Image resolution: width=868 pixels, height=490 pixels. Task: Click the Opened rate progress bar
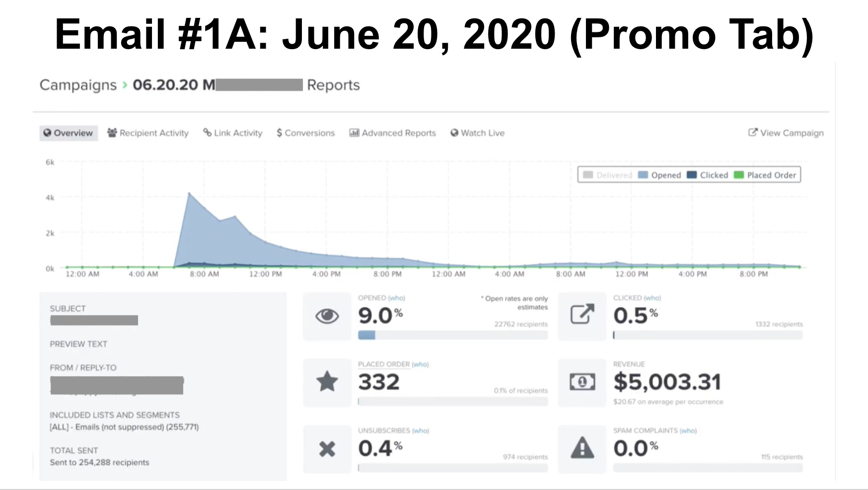coord(452,335)
